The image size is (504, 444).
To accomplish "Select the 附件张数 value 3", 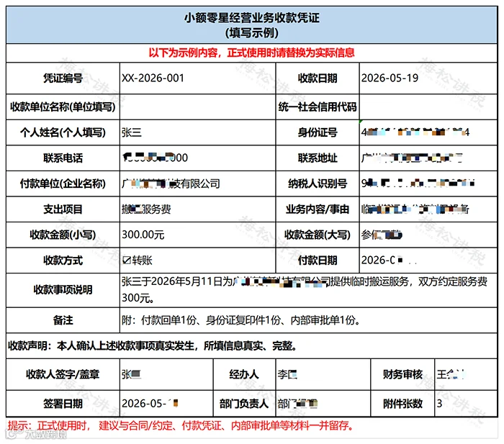I will [x=439, y=404].
